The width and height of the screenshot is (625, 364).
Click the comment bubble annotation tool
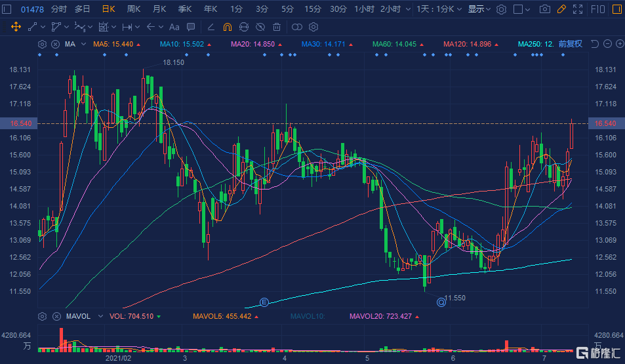pos(190,27)
